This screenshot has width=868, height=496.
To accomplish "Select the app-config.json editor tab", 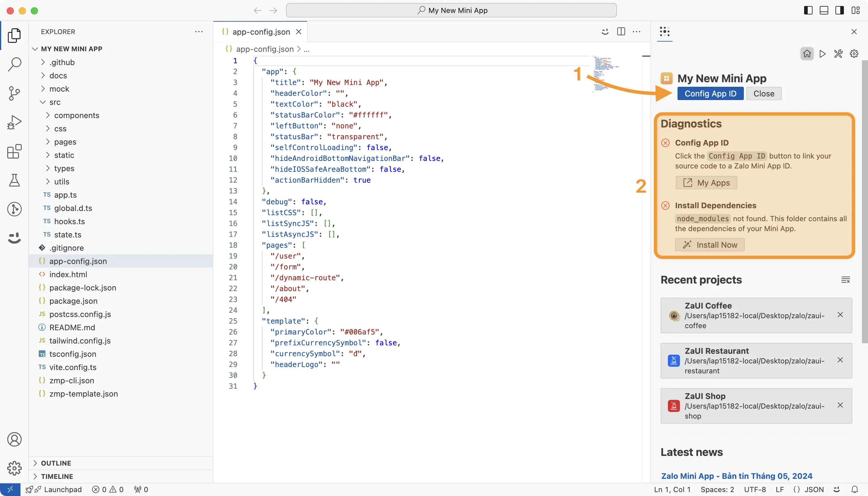I will pos(261,31).
